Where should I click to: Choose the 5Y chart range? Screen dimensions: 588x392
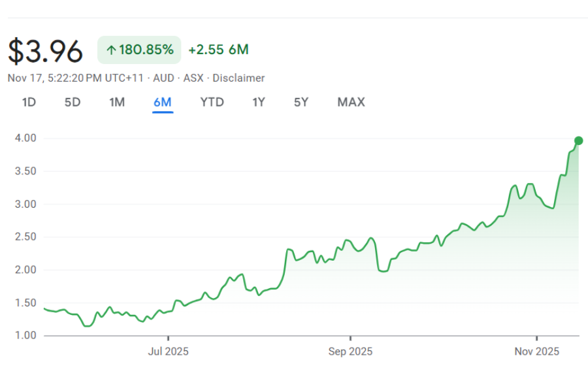[301, 102]
